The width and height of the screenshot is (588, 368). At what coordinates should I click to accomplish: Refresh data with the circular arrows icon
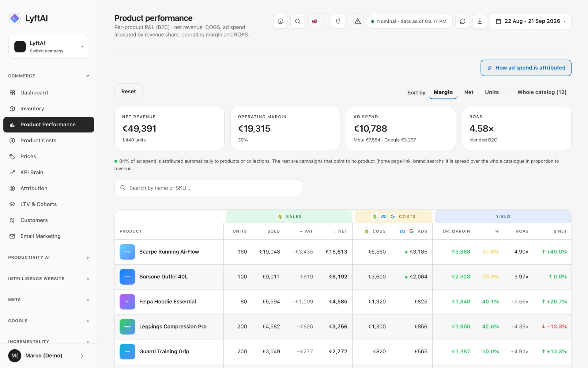coord(462,21)
